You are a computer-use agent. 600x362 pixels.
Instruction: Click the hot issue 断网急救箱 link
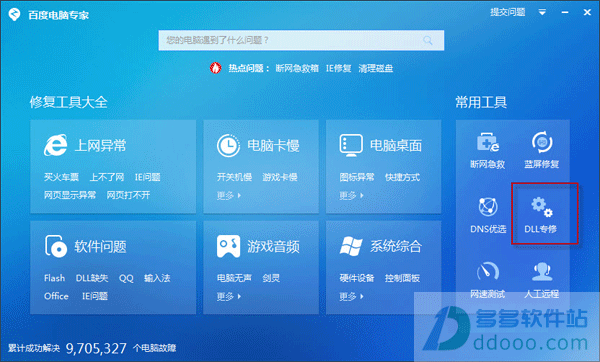[x=297, y=68]
